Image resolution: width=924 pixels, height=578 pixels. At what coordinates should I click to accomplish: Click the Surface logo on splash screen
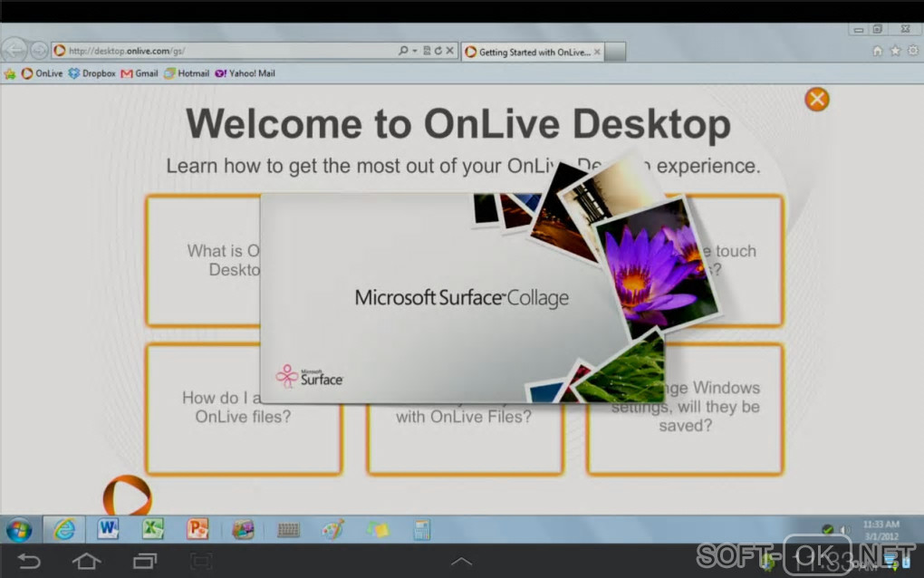pos(310,377)
